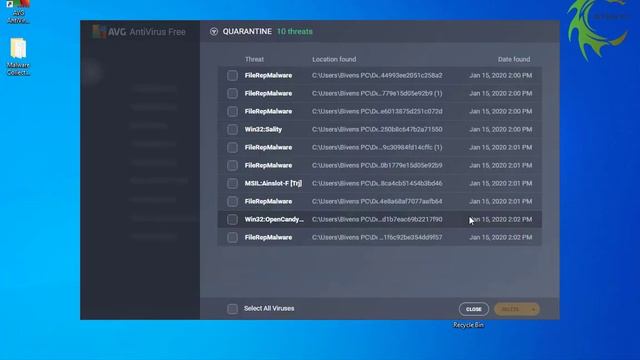Tick checkbox for threat ending 1f6c92be354dd9f57

coord(232,237)
